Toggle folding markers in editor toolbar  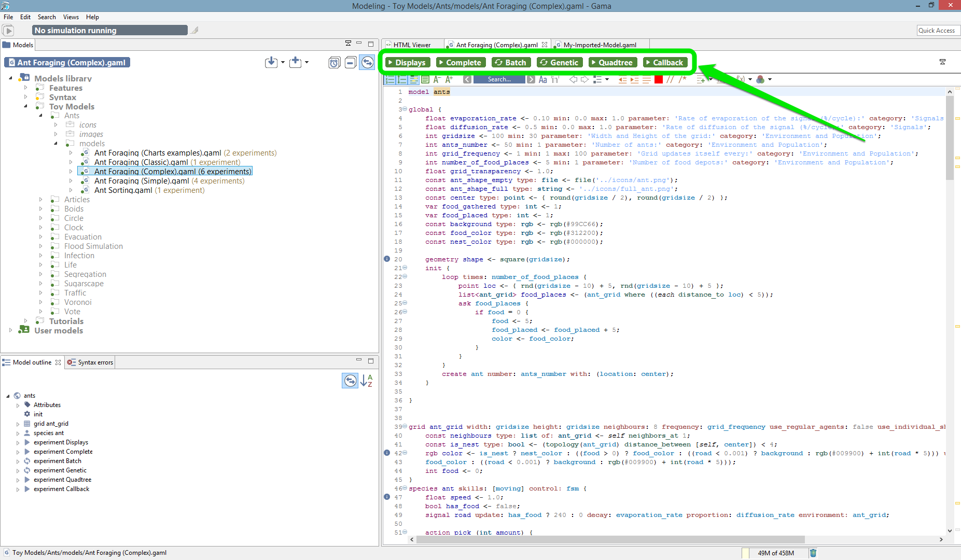tap(402, 79)
